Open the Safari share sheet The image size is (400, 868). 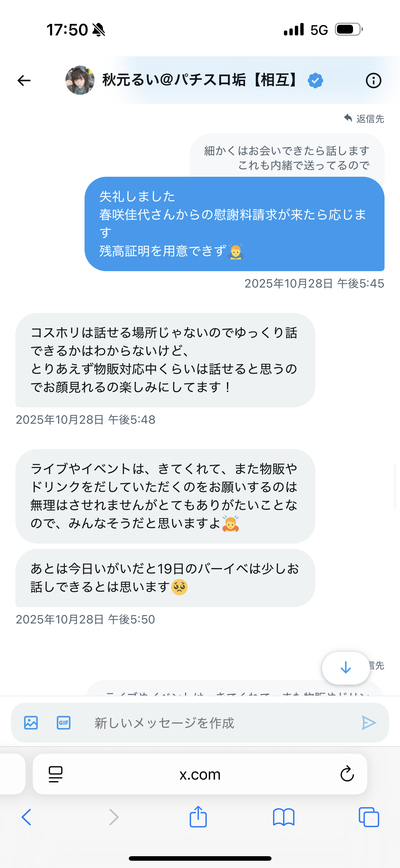(198, 817)
